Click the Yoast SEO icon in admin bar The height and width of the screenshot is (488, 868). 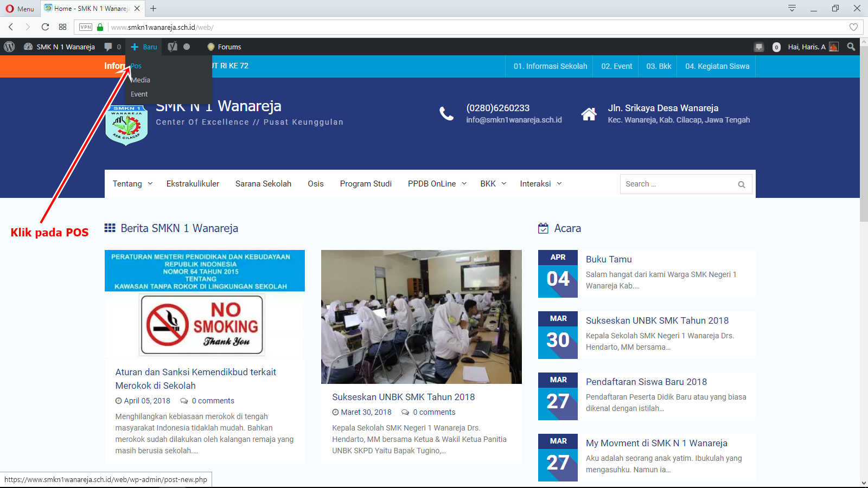[x=173, y=47]
